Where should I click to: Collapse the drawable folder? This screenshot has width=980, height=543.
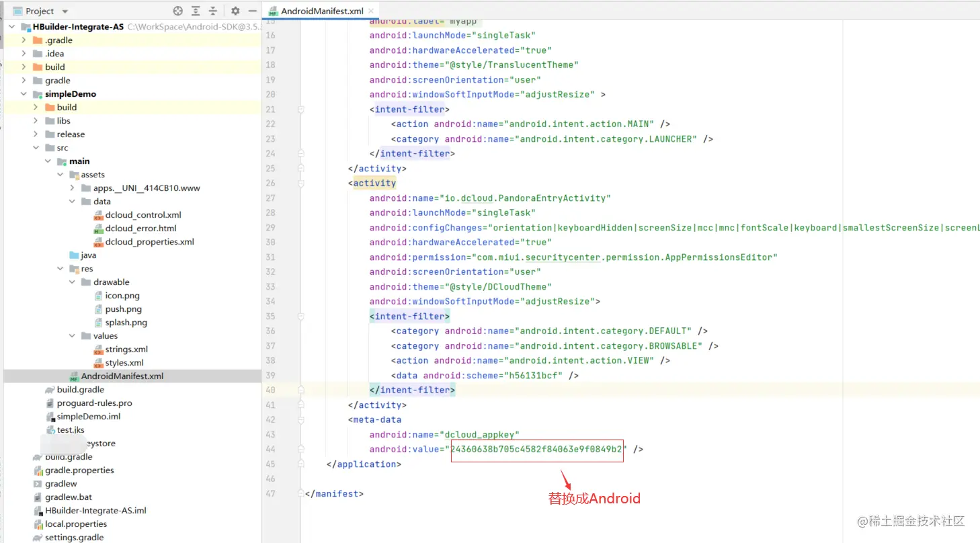pyautogui.click(x=73, y=282)
